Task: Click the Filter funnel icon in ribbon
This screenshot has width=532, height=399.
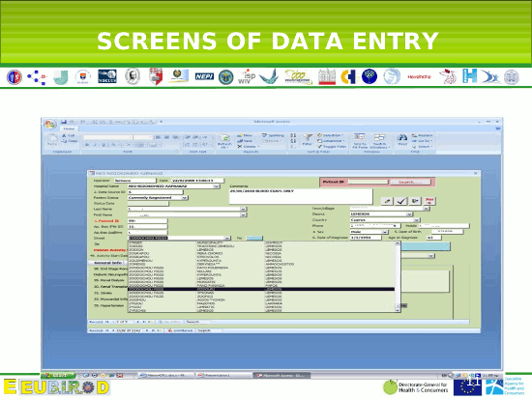Action: 308,139
